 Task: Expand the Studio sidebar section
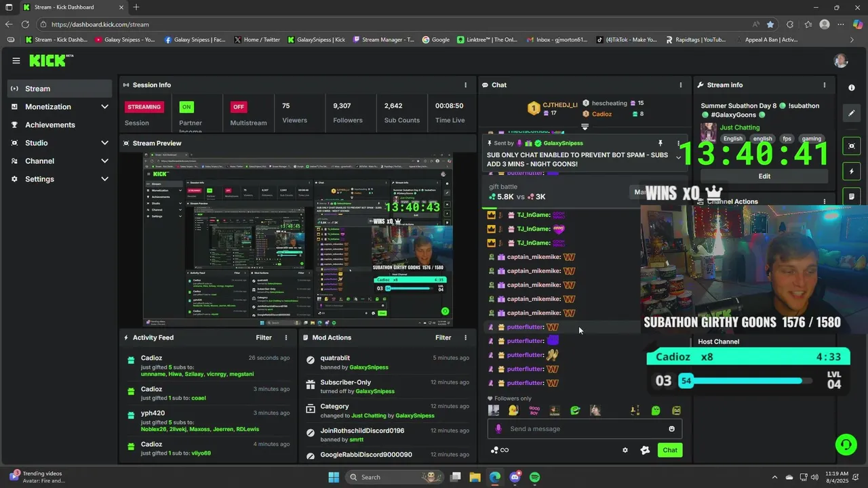click(x=104, y=143)
